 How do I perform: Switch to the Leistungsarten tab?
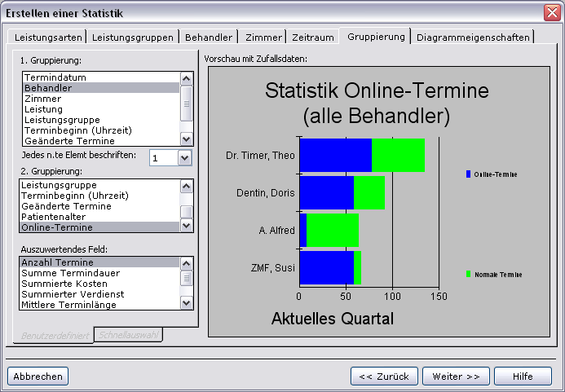48,37
